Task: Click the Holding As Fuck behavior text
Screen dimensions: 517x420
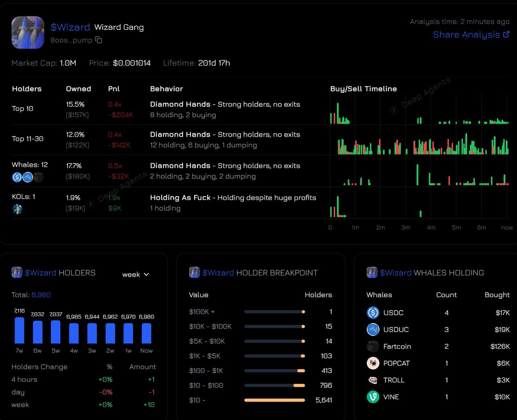Action: click(180, 198)
